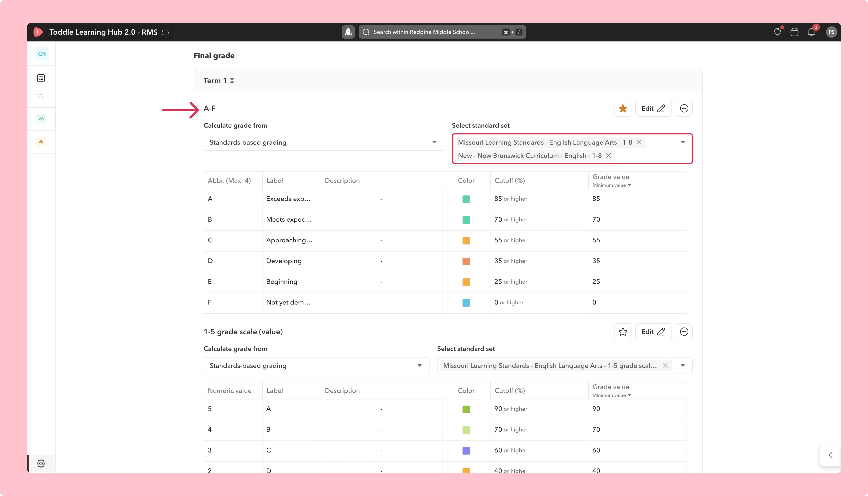Edit the A-F grade scale
The width and height of the screenshot is (868, 496).
click(653, 108)
